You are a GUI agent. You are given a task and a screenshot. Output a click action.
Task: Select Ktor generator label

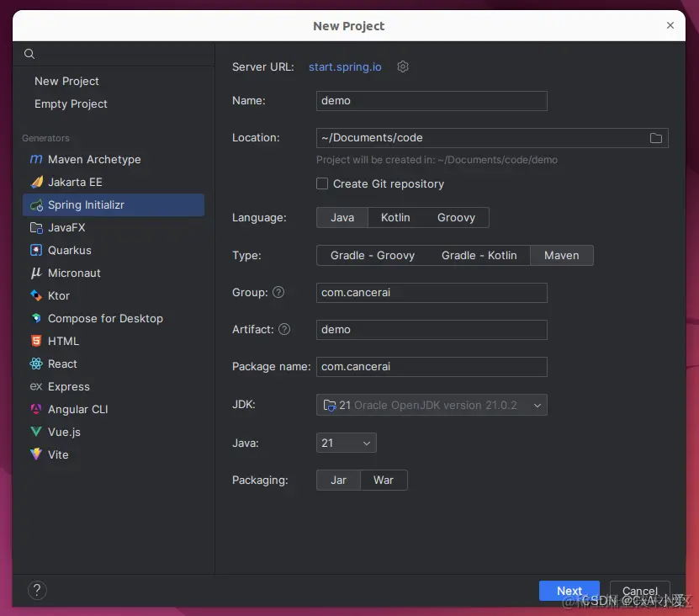tap(58, 295)
